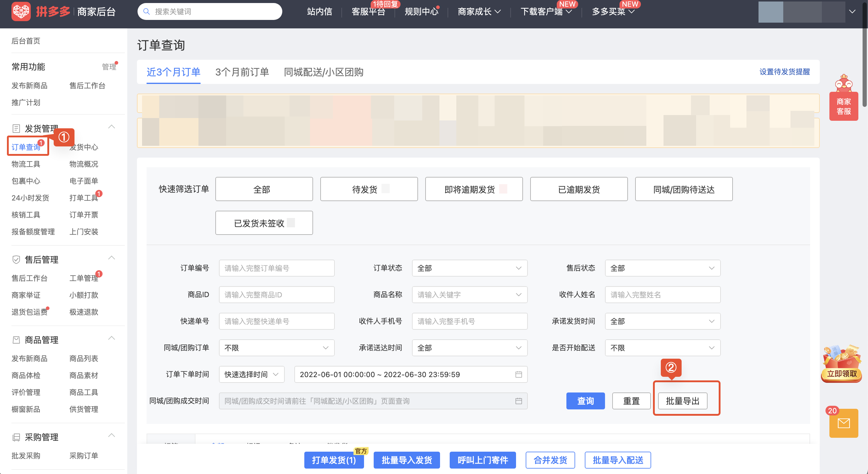This screenshot has width=868, height=474.
Task: Open 订单查询 in sidebar
Action: coord(26,147)
